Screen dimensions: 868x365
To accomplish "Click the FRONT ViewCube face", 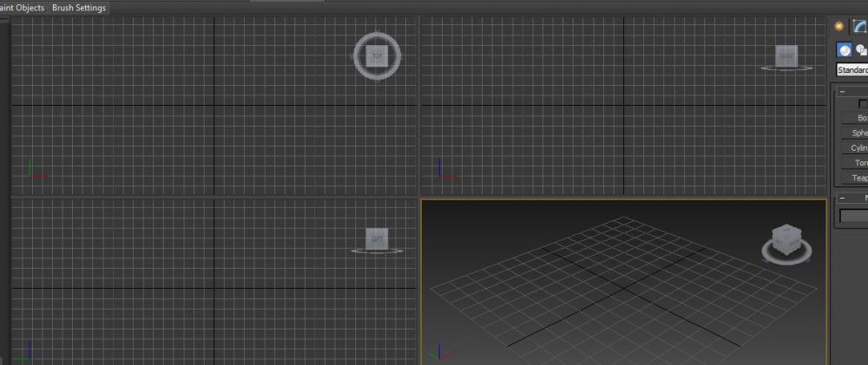I will point(786,55).
